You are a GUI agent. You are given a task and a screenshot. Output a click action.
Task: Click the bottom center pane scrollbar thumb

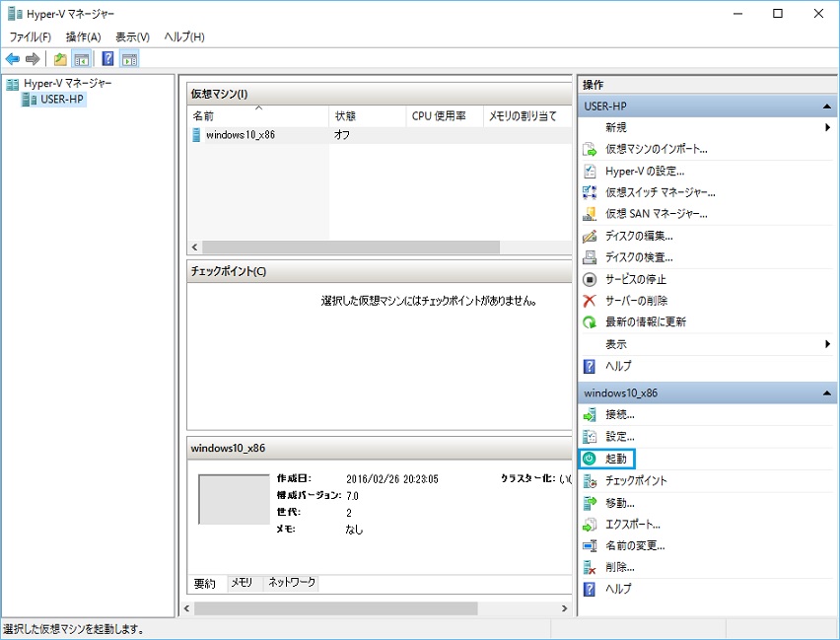336,608
